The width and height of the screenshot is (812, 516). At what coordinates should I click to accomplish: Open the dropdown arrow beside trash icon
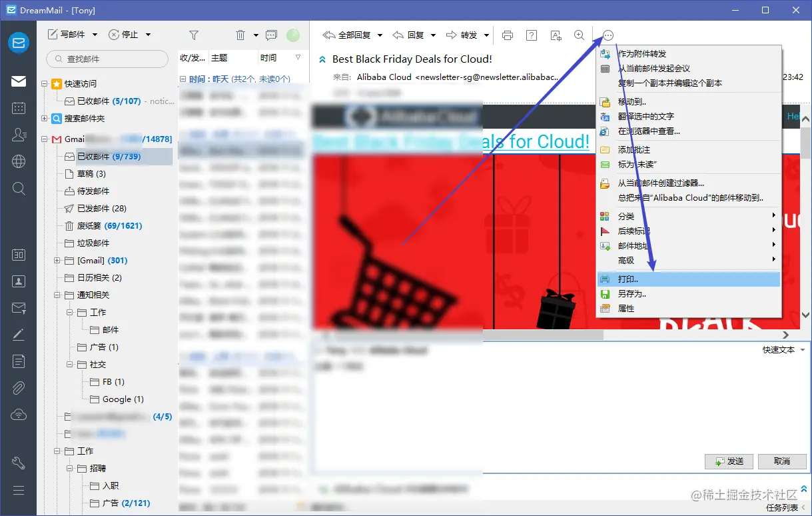256,35
